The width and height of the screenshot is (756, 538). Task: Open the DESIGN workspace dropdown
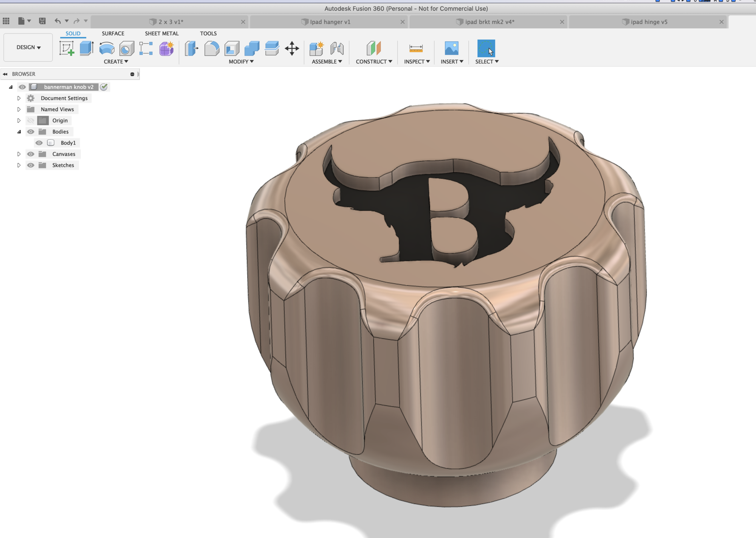(28, 47)
